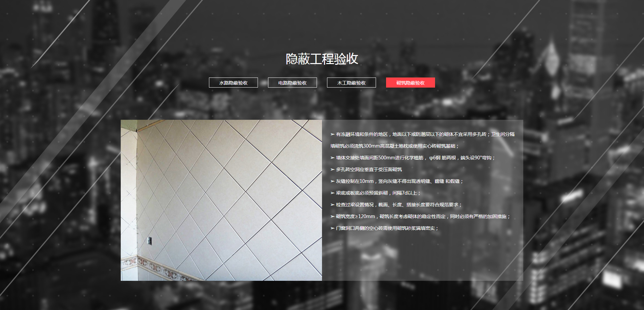Click the red 砌筑隐蔽验收 tab
644x310 pixels.
(x=410, y=83)
